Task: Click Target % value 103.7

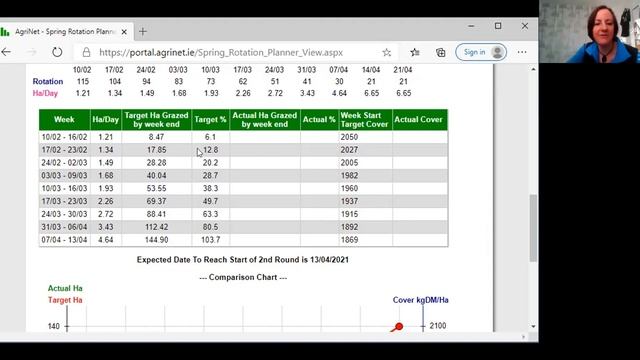Action: [210, 240]
